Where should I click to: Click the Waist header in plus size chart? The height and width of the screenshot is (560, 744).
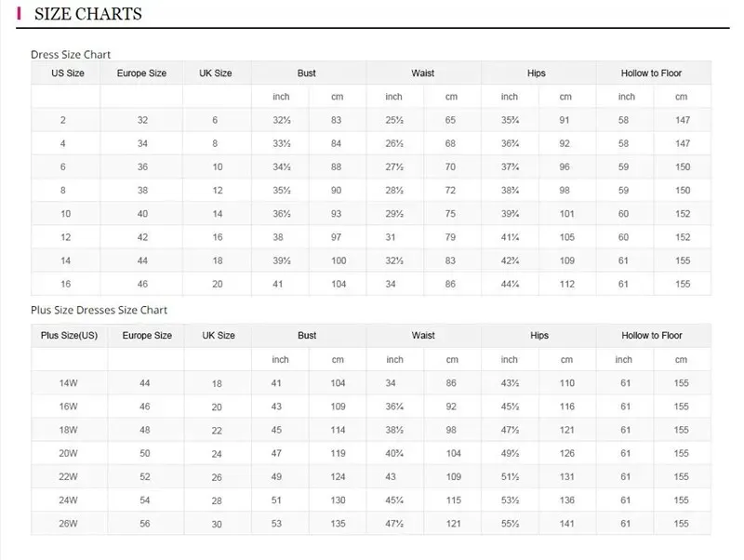tap(423, 335)
